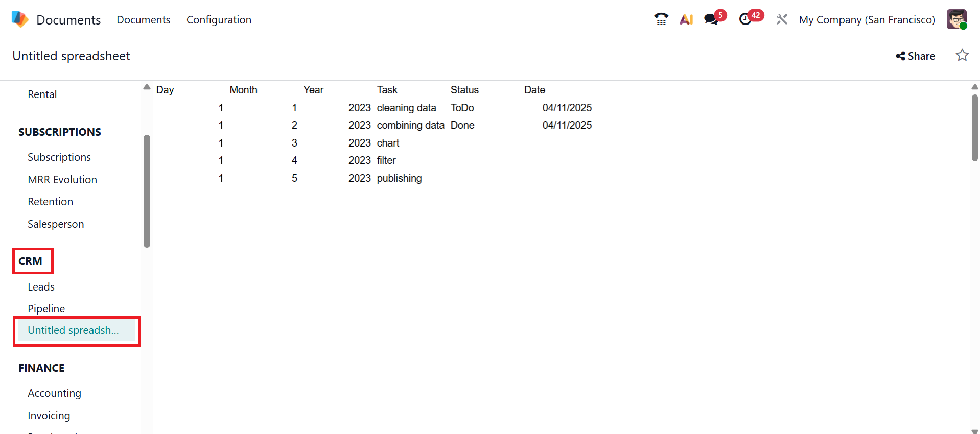Switch company via My Company (San Francisco)
Screen dimensions: 980x434
tap(867, 20)
